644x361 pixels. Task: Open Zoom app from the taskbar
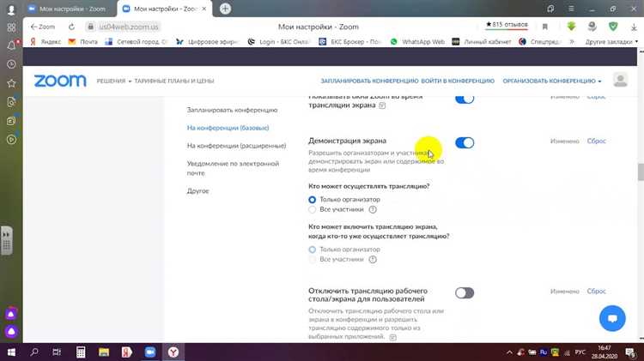[150, 352]
